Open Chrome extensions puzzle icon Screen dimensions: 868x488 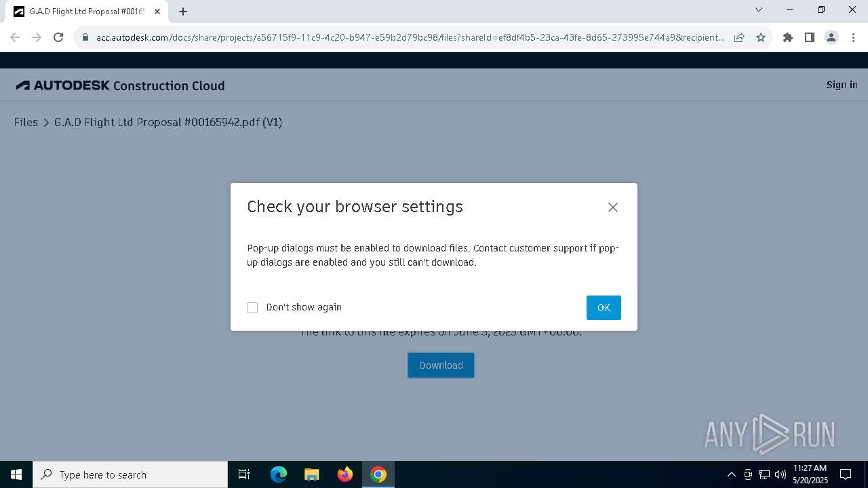click(x=788, y=37)
